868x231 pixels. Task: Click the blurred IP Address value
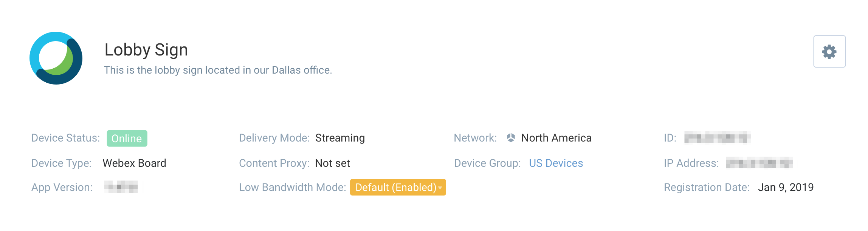point(759,163)
